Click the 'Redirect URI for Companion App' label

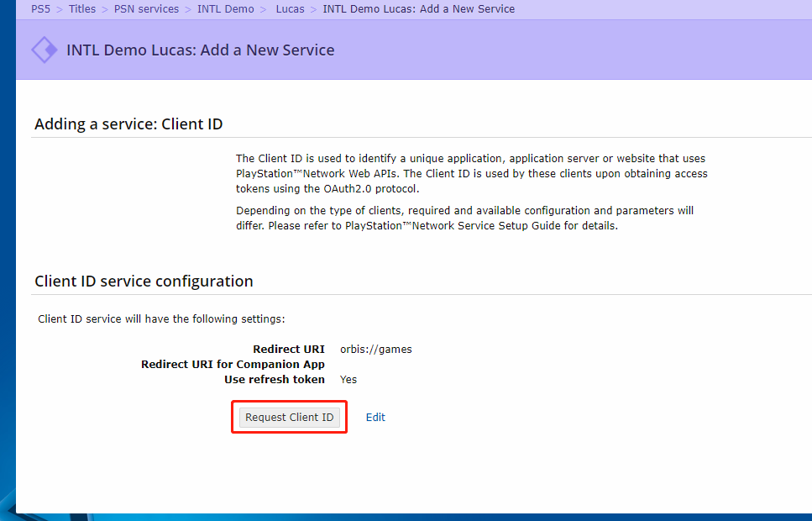coord(233,365)
